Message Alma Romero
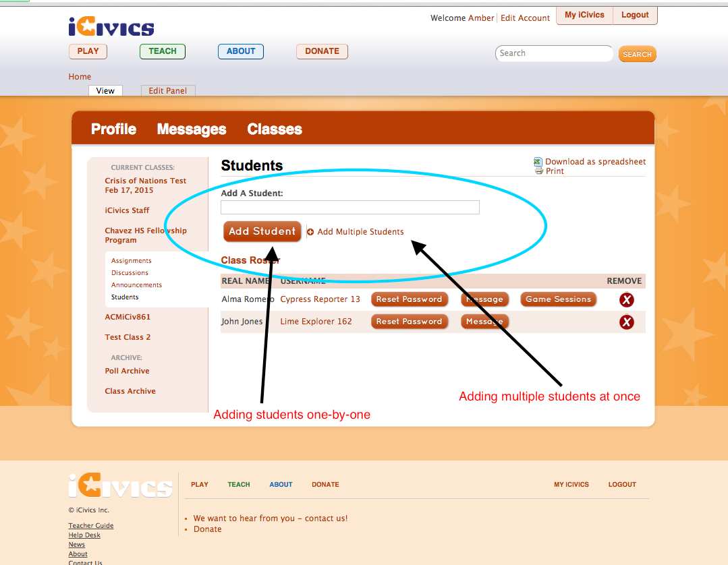728x565 pixels. (484, 299)
